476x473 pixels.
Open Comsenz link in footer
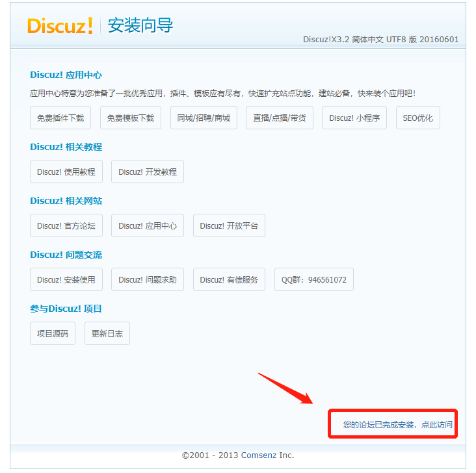click(x=259, y=455)
